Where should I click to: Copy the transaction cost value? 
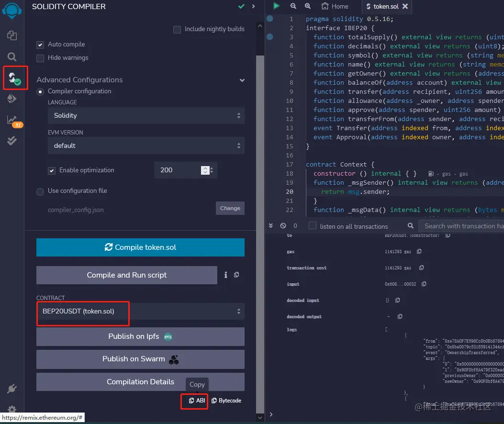pos(421,268)
